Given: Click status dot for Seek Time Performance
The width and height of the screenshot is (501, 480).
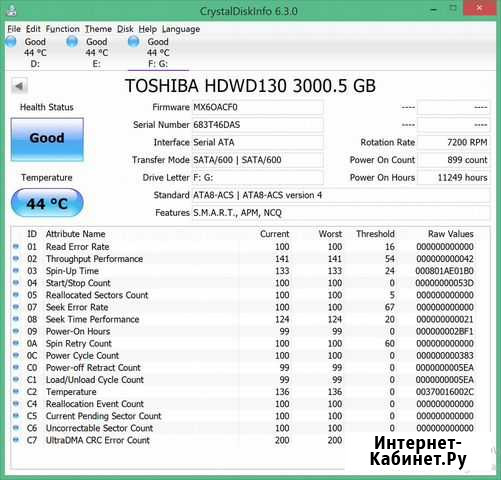Looking at the screenshot, I should 16,319.
